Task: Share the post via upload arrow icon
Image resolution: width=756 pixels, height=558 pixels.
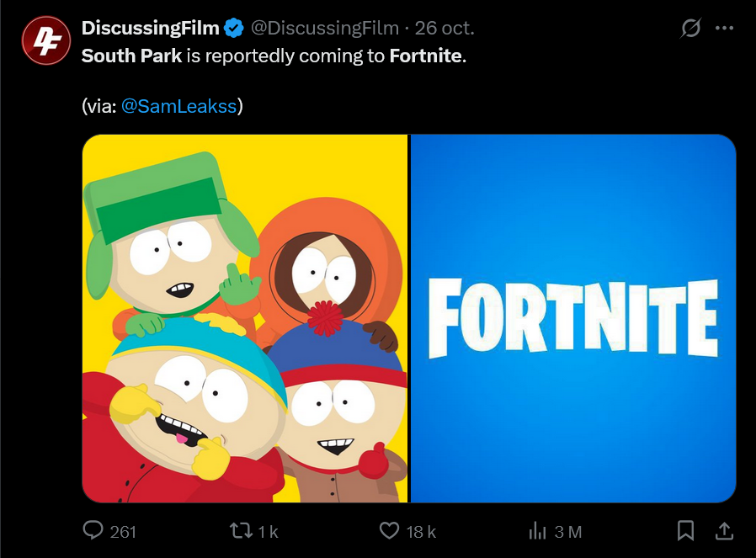Action: tap(723, 530)
